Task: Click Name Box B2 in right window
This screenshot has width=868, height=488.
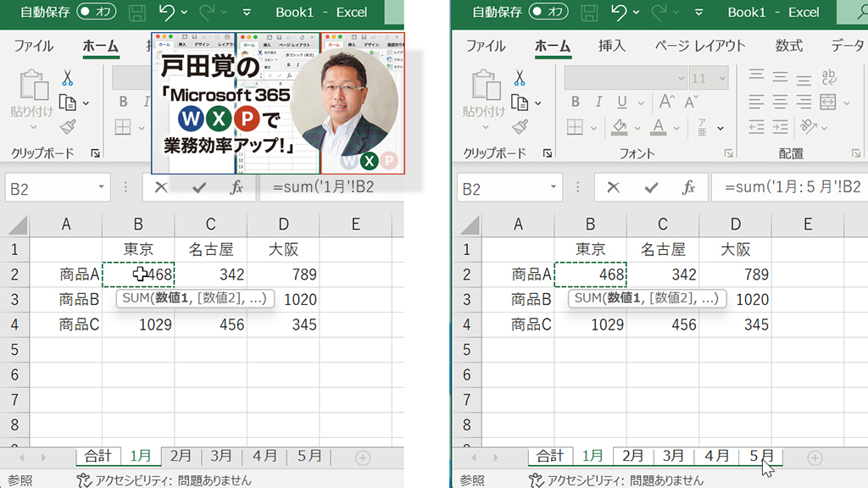Action: [509, 188]
